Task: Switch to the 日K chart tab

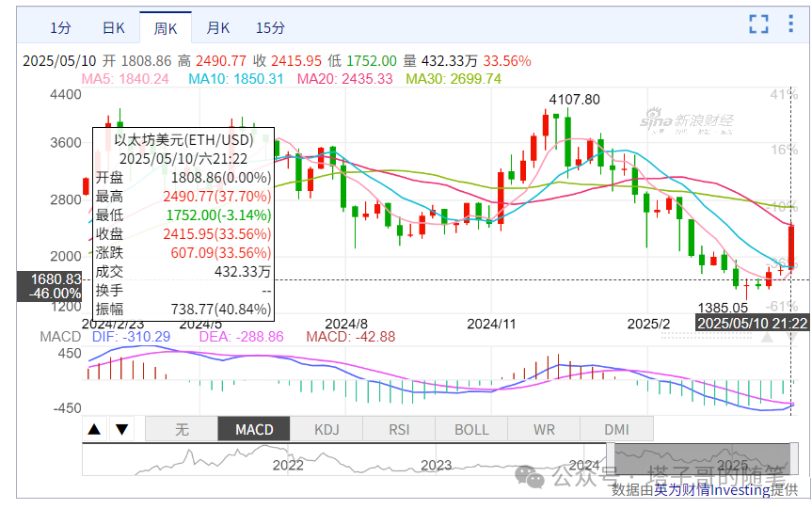Action: tap(114, 27)
